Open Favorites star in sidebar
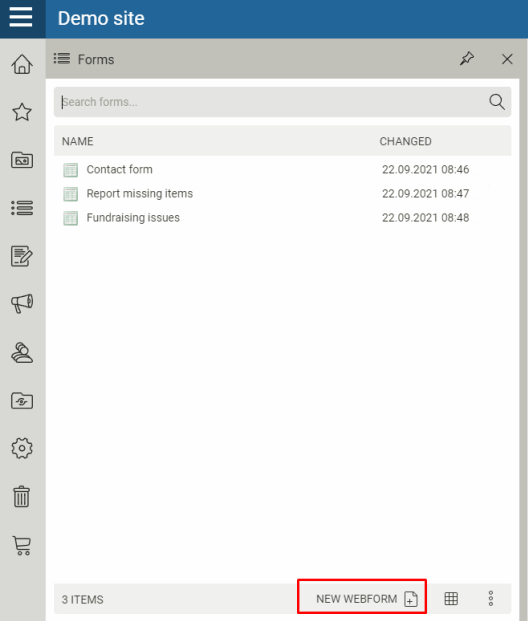This screenshot has height=621, width=528. coord(22,112)
